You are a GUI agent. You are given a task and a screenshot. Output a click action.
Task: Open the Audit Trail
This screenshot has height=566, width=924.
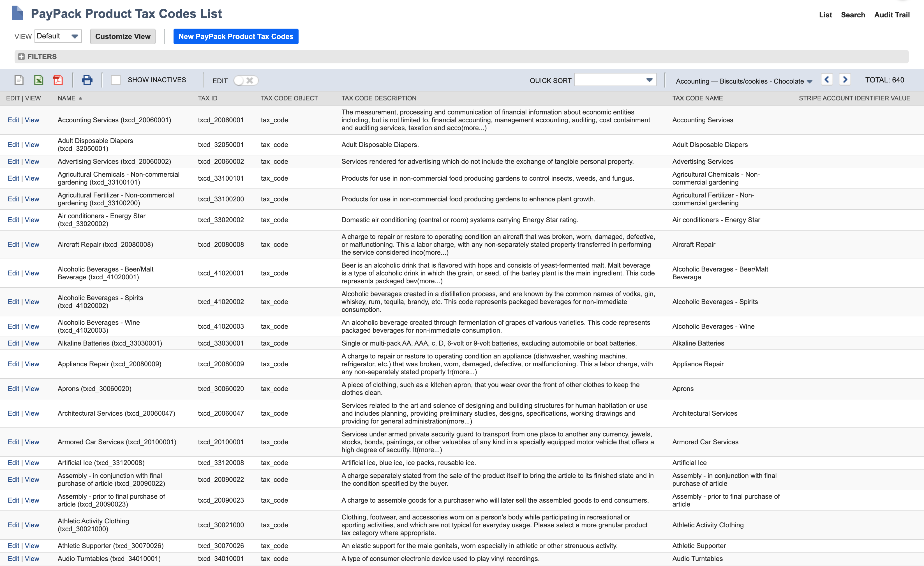(x=892, y=15)
